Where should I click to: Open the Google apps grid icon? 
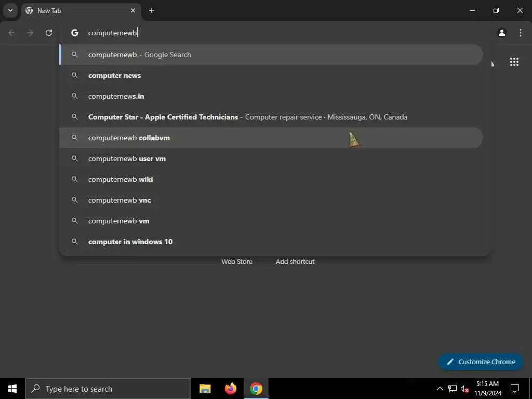coord(514,62)
